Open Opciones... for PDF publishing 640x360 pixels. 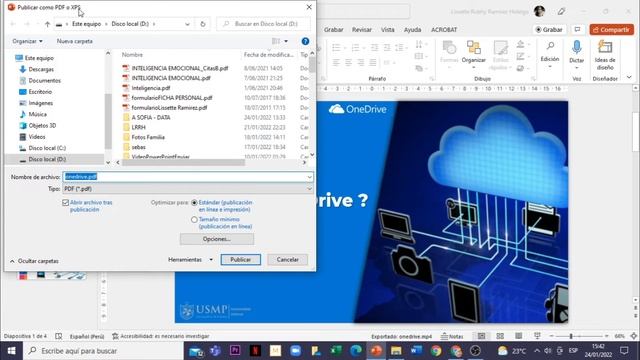pyautogui.click(x=217, y=239)
